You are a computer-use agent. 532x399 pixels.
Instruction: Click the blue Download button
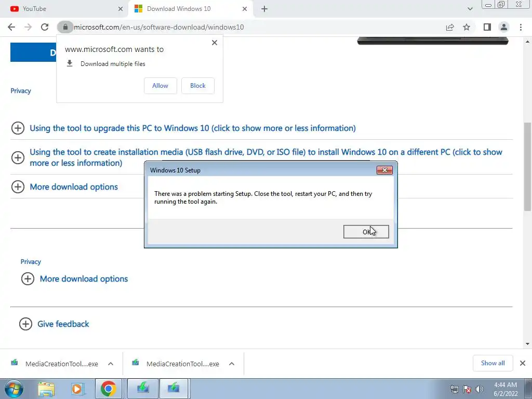click(x=33, y=52)
